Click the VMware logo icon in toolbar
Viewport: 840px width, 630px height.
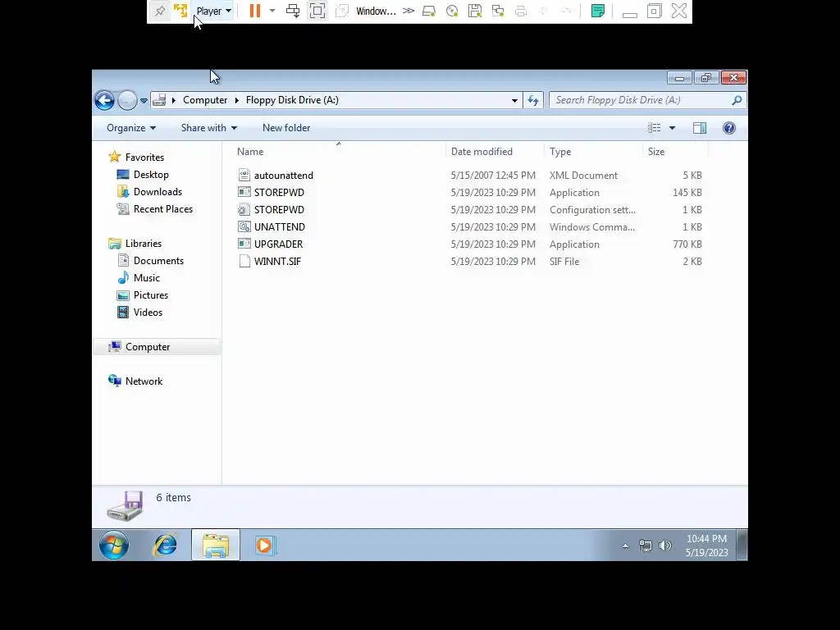click(180, 11)
